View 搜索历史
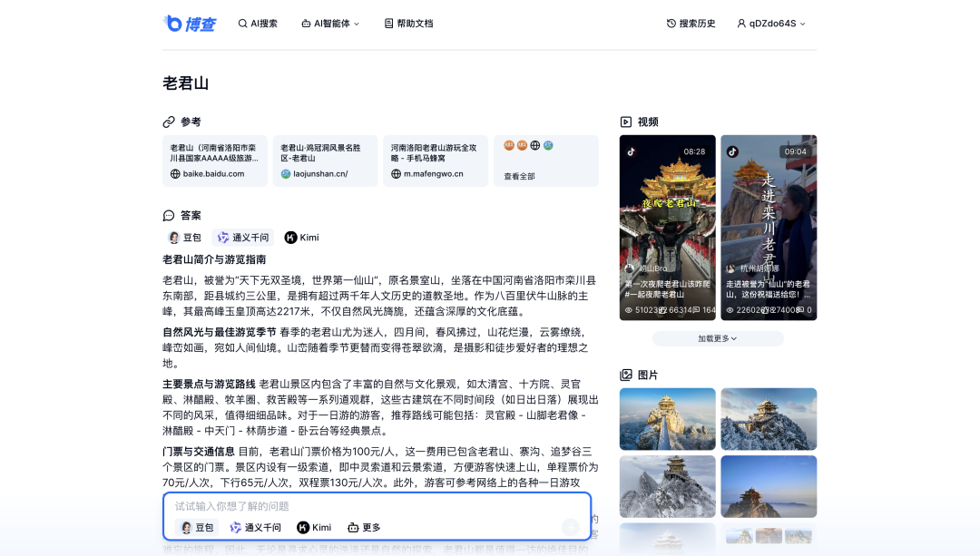980x556 pixels. (691, 24)
